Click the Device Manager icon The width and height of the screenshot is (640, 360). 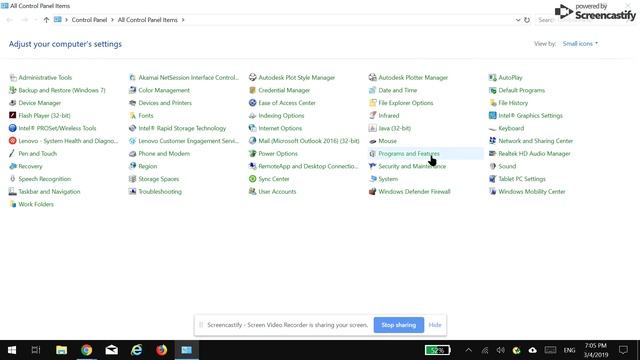click(13, 103)
